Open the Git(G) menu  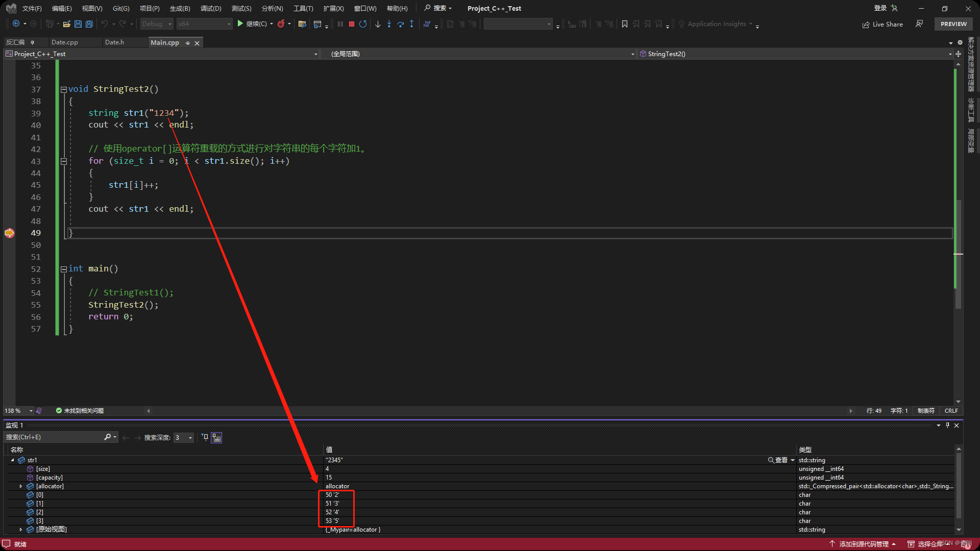pyautogui.click(x=121, y=8)
